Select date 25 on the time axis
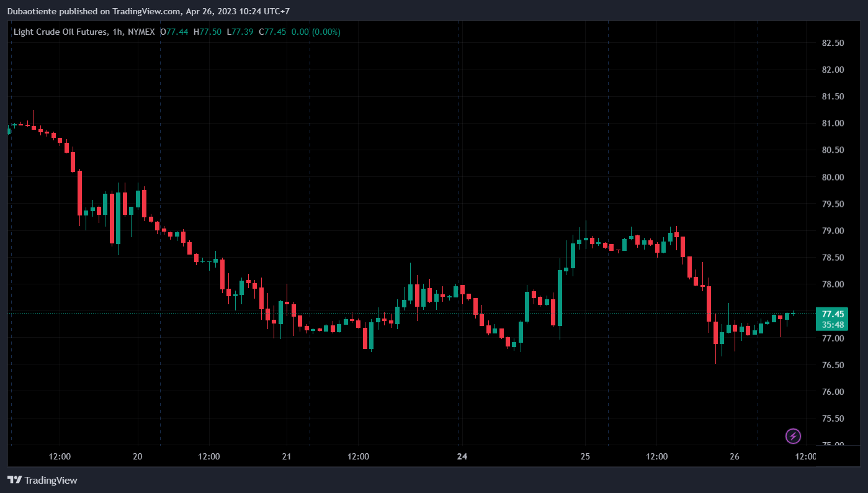The height and width of the screenshot is (493, 868). (585, 456)
